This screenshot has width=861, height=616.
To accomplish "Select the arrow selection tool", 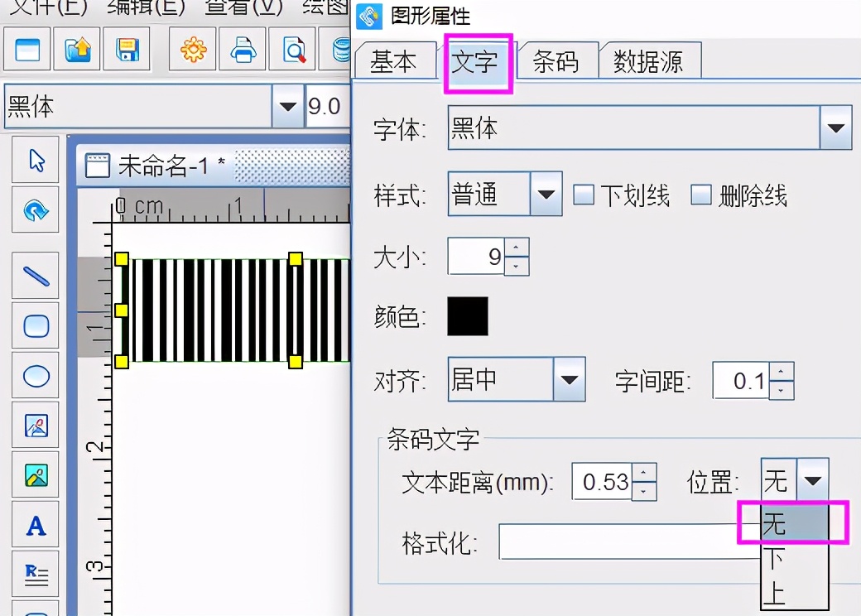I will [35, 159].
